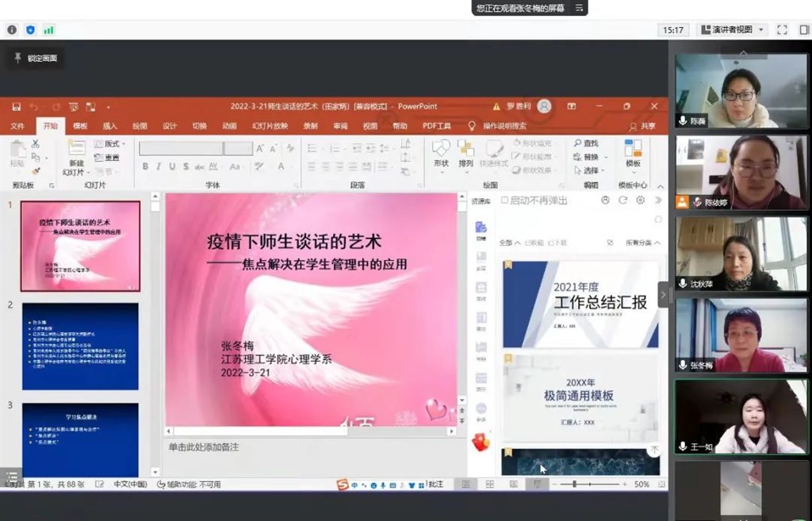Viewport: 812px width, 521px height.
Task: Expand the 全部 filter in template panel
Action: [x=509, y=243]
